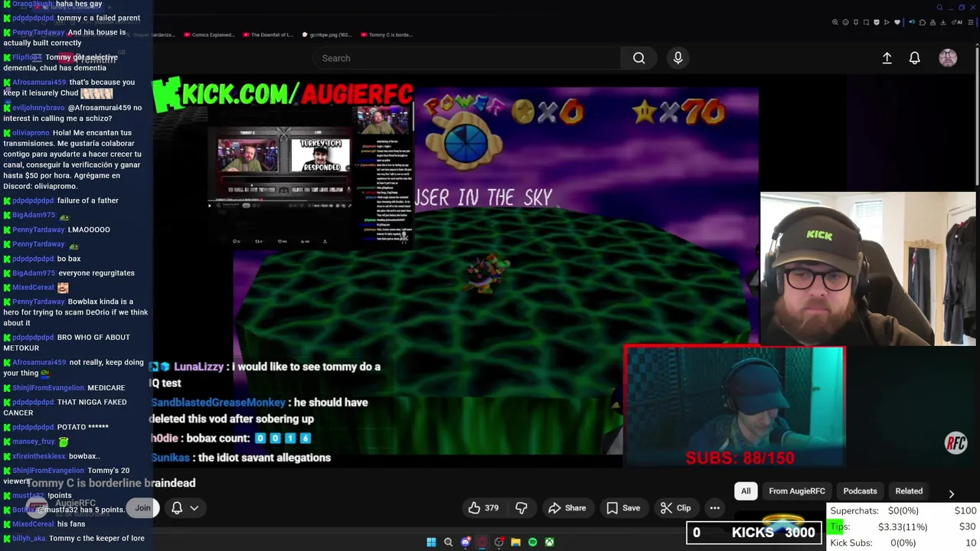Screen dimensions: 980x551
Task: Select the All filter chip
Action: click(x=746, y=491)
